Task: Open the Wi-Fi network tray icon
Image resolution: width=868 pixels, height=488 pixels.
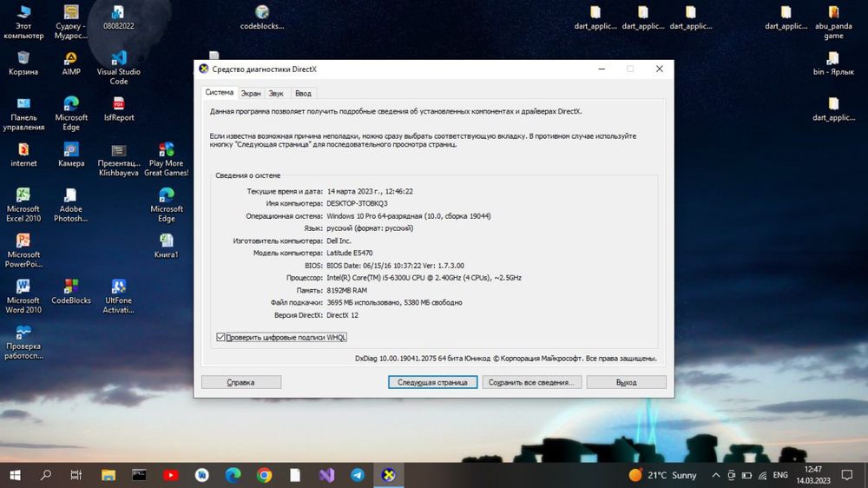Action: point(762,475)
